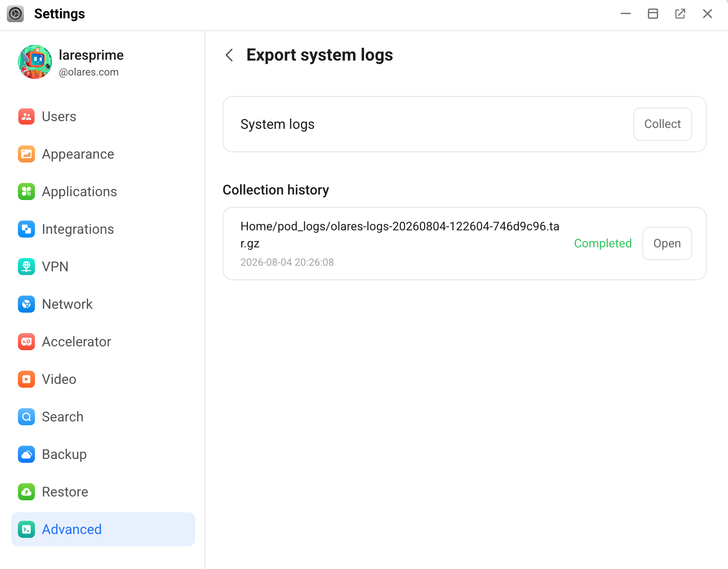
Task: Open window in new tab icon
Action: (x=680, y=14)
